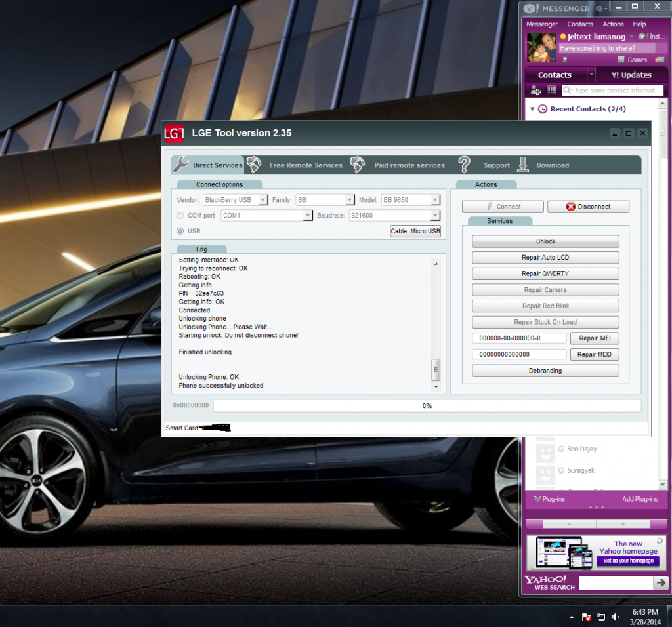Click the LG logo in LGE Tool title bar
This screenshot has height=627, width=672.
click(174, 134)
